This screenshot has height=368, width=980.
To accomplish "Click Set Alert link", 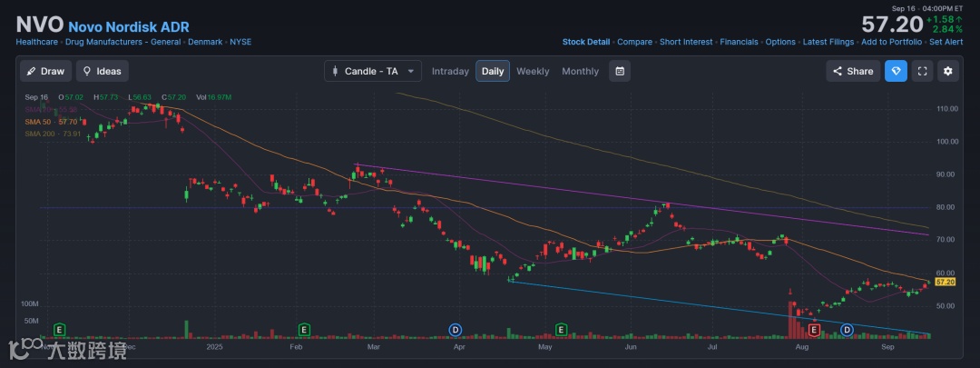I will coord(946,42).
